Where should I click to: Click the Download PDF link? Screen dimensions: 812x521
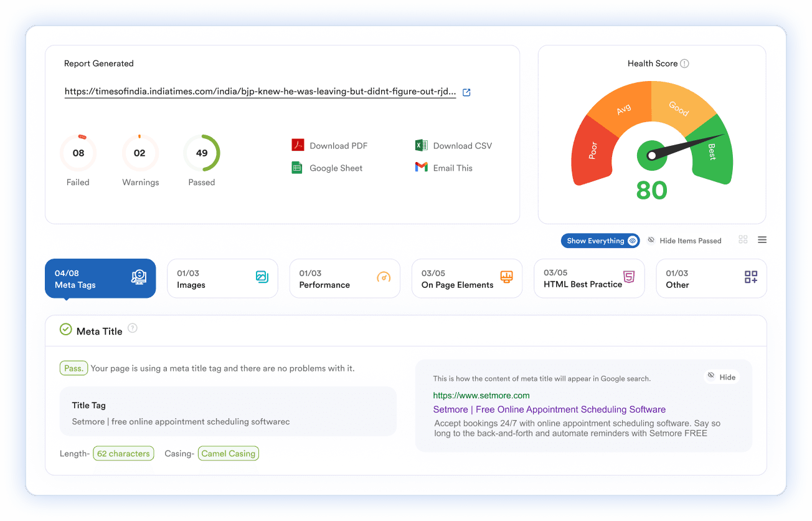tap(338, 146)
